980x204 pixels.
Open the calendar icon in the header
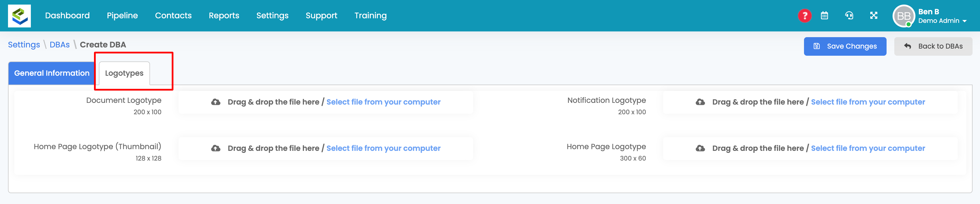coord(824,16)
